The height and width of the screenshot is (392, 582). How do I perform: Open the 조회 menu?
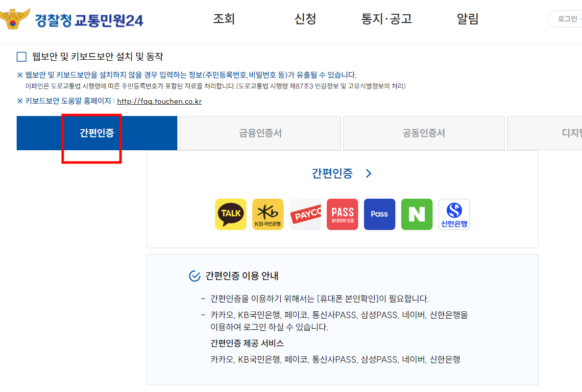pyautogui.click(x=224, y=19)
